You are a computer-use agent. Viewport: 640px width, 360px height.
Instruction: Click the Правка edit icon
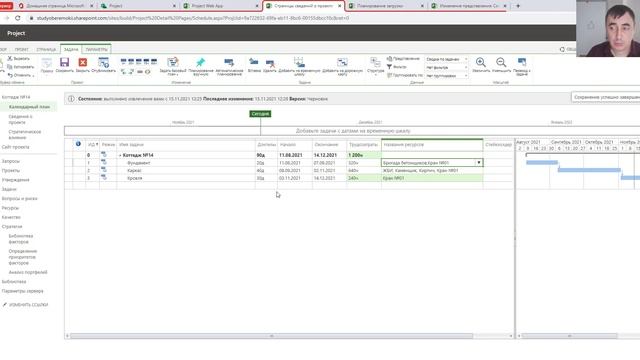(47, 63)
